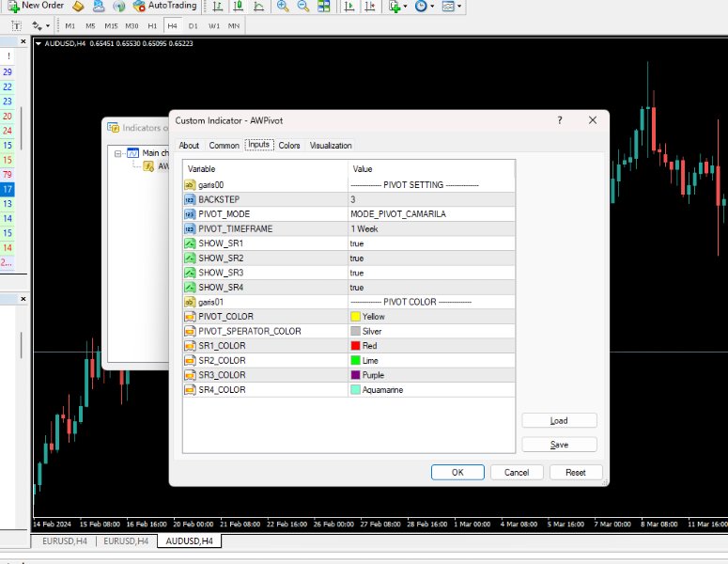Viewport: 728px width, 564px height.
Task: Select the SHOW_SR4 true value
Action: pyautogui.click(x=357, y=288)
